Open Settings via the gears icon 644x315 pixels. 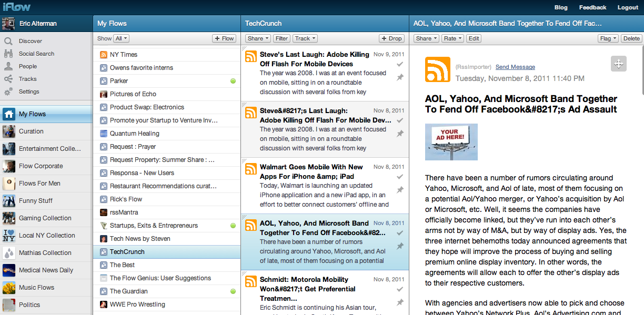click(8, 92)
